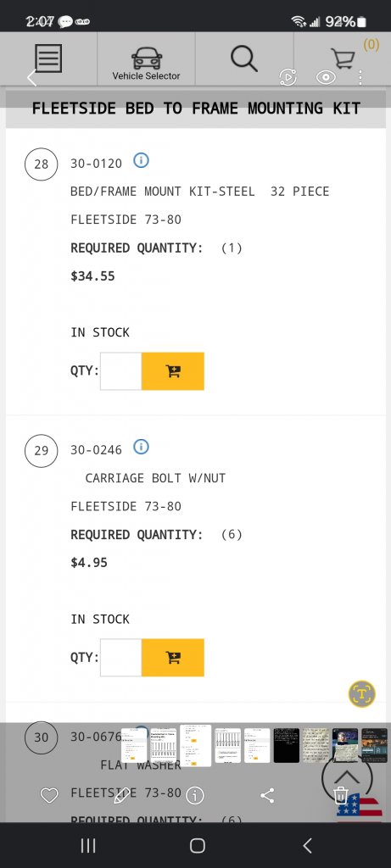
Task: Add carriage bolt 30-0246 to cart
Action: coord(173,658)
